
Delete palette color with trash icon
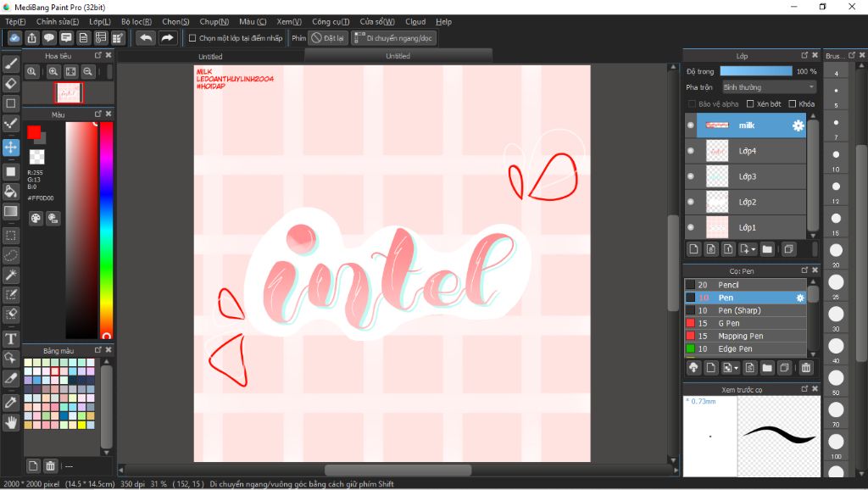(50, 465)
